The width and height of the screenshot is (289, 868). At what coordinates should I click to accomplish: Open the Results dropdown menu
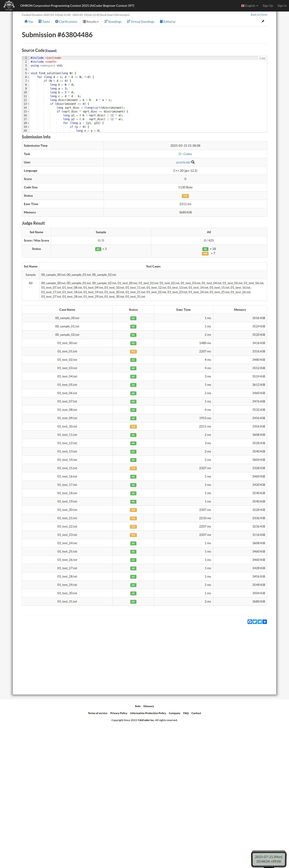91,22
